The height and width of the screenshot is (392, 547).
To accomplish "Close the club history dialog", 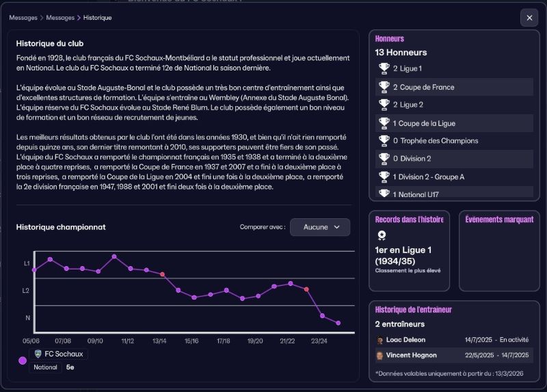I will (x=529, y=18).
